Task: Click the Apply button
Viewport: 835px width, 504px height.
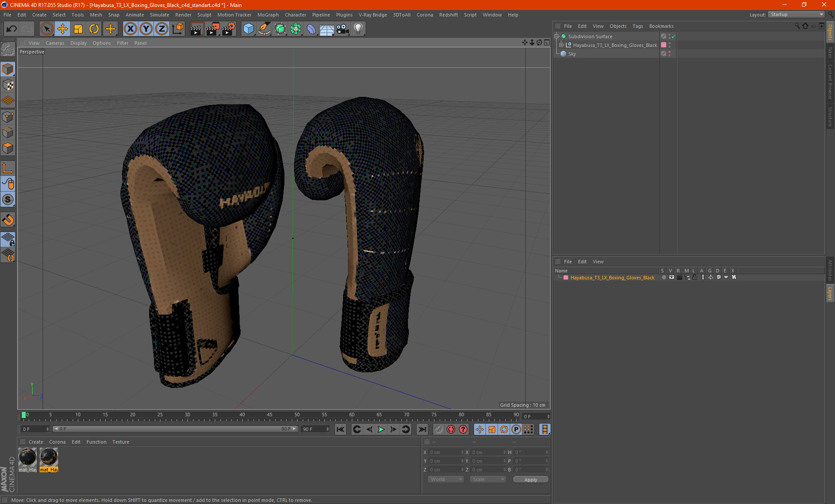Action: (x=531, y=480)
